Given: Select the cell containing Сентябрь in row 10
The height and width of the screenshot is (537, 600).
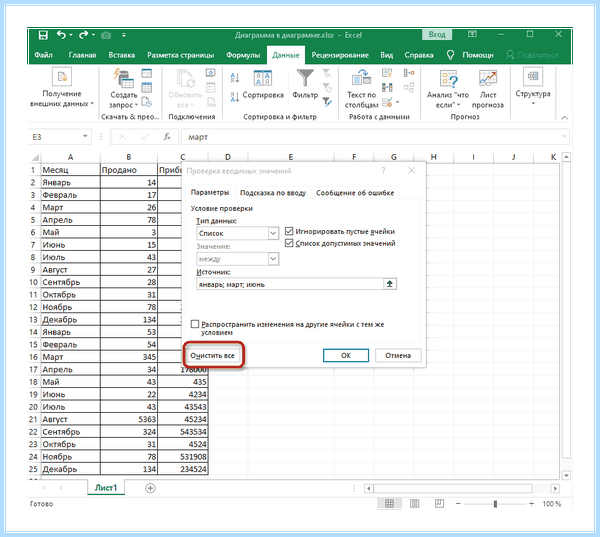Looking at the screenshot, I should pos(70,282).
